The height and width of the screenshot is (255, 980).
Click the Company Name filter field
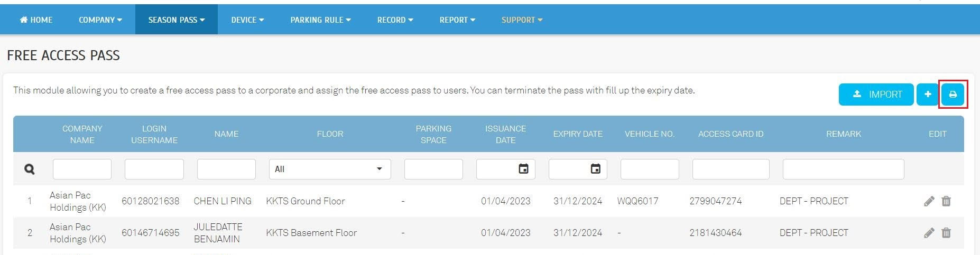coord(82,169)
